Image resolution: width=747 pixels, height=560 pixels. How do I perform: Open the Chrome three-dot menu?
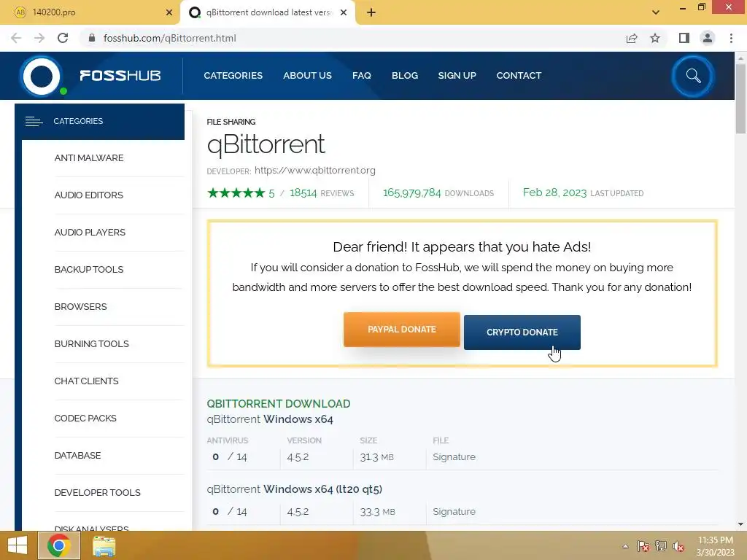point(731,38)
